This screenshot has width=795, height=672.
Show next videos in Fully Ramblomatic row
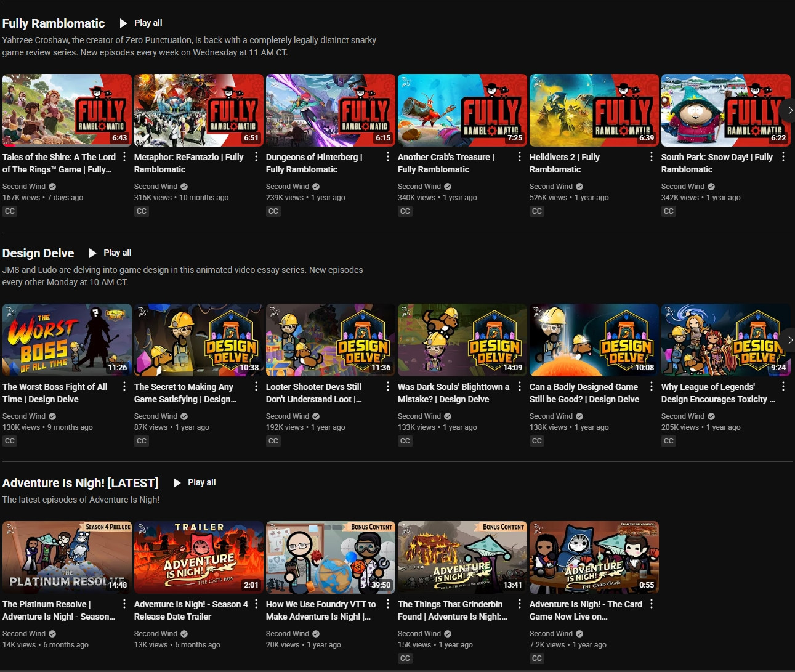(789, 110)
